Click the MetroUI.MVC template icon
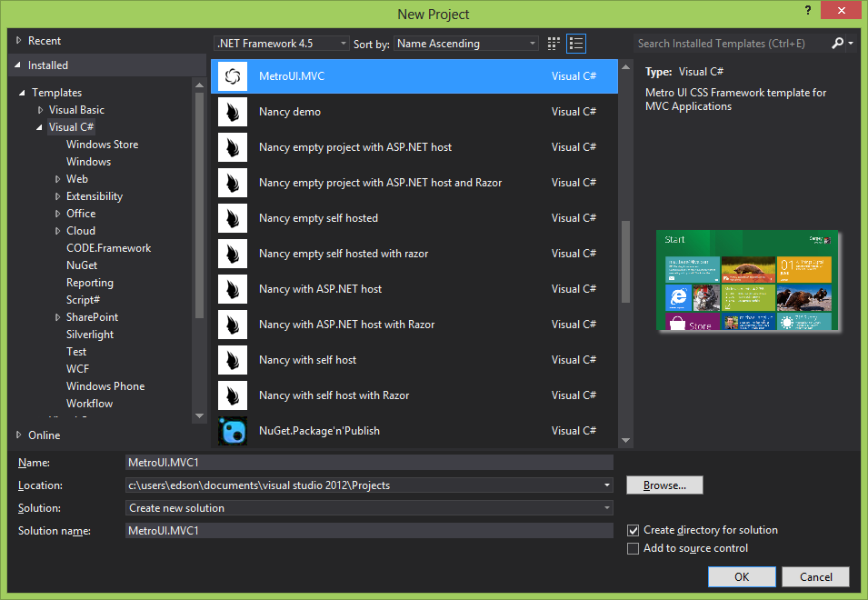 (x=233, y=76)
